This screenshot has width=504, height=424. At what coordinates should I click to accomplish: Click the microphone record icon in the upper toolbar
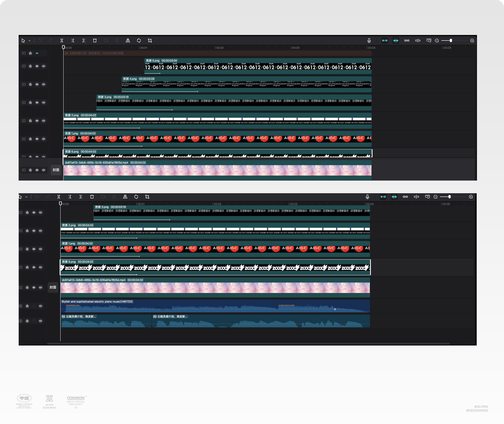pos(369,41)
